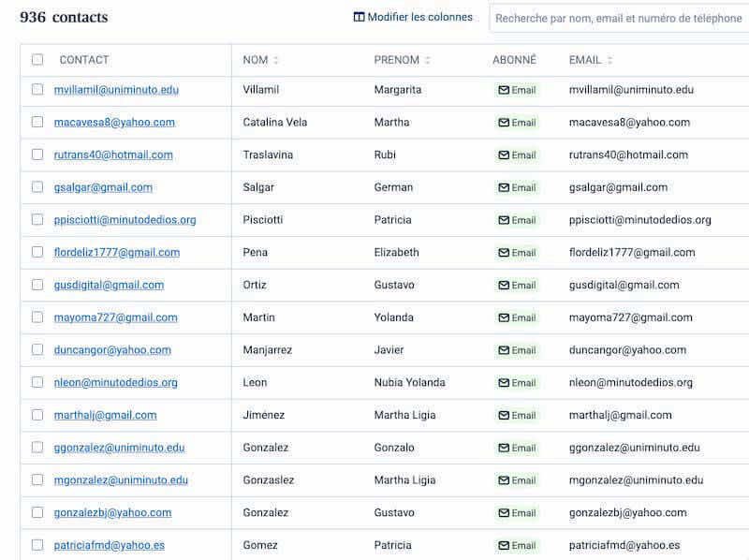The height and width of the screenshot is (560, 749).
Task: Open the duncangor@yahoo.com contact link
Action: (x=112, y=350)
